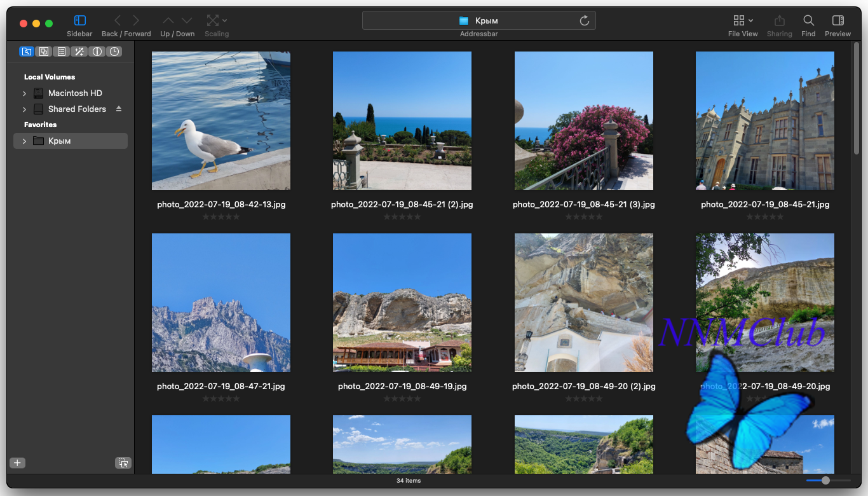The image size is (868, 496).
Task: Select the cliff with red-roofed building thumbnail
Action: tap(402, 303)
